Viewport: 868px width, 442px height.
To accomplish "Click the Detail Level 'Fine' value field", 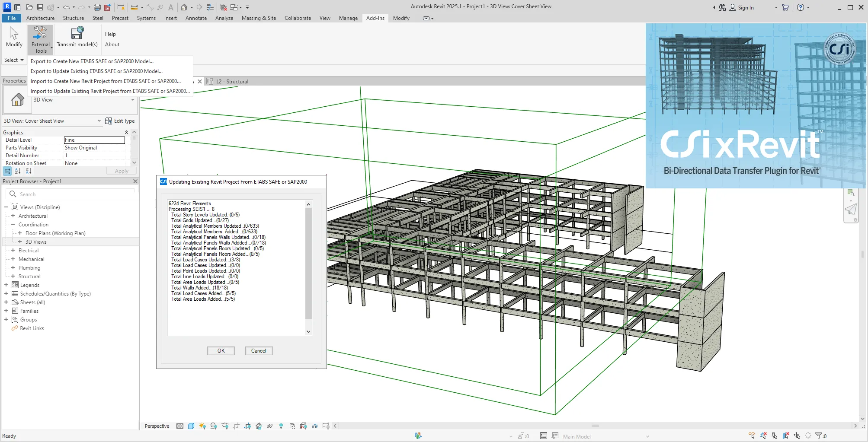I will (x=94, y=140).
